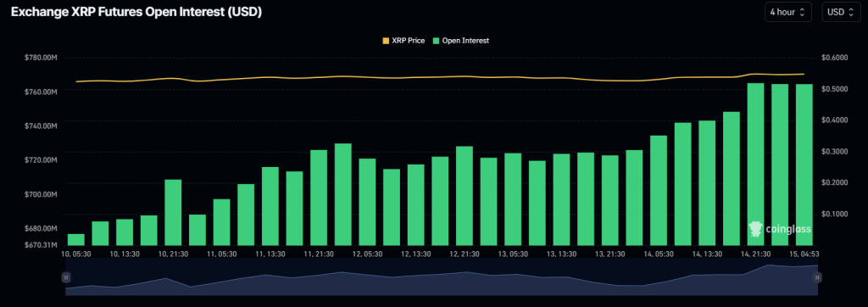The width and height of the screenshot is (868, 307).
Task: Click the 11, 05:30 time label
Action: [221, 254]
